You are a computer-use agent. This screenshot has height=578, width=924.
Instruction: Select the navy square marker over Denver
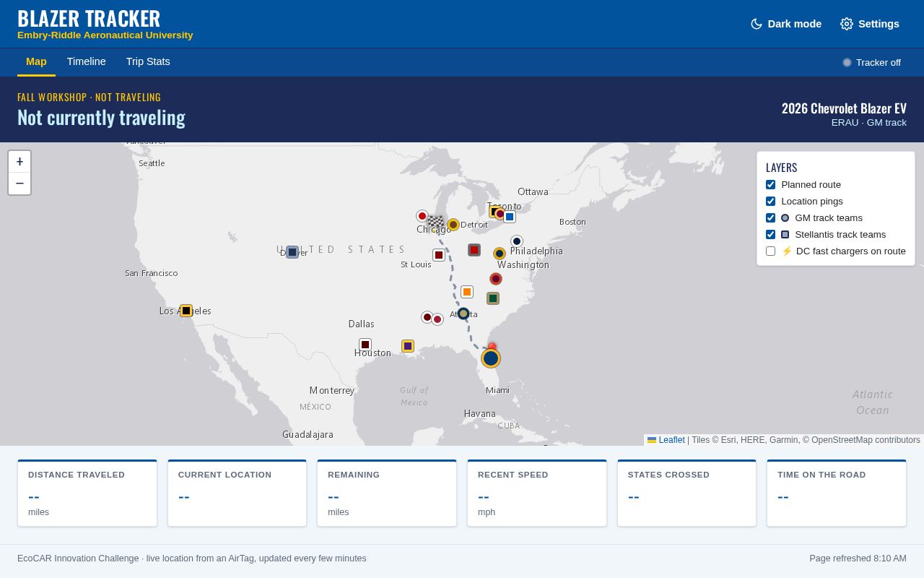tap(292, 252)
